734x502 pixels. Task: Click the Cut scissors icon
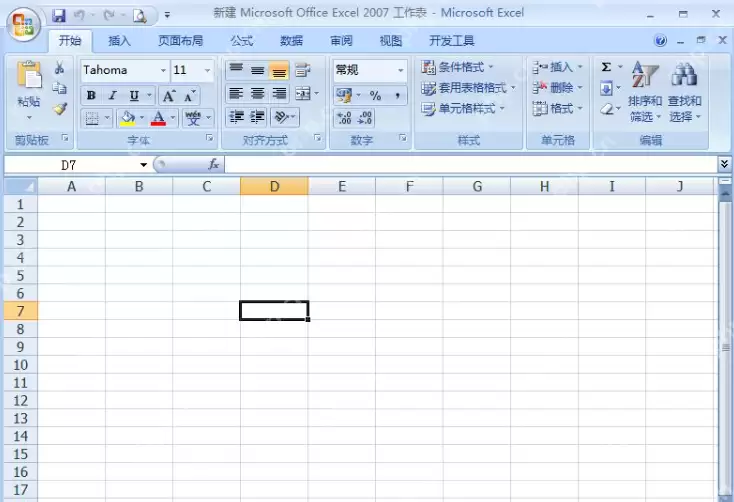[59, 68]
